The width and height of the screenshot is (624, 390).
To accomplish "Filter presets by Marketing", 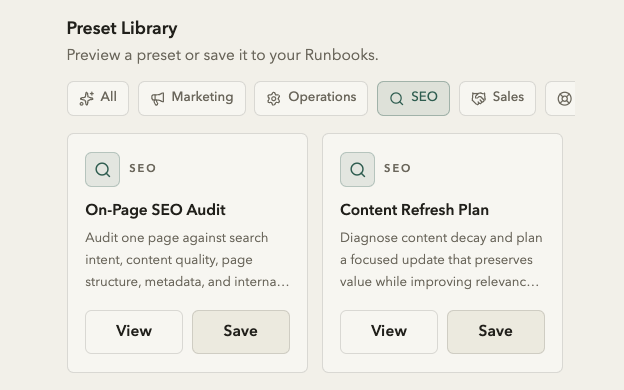I will pyautogui.click(x=192, y=98).
